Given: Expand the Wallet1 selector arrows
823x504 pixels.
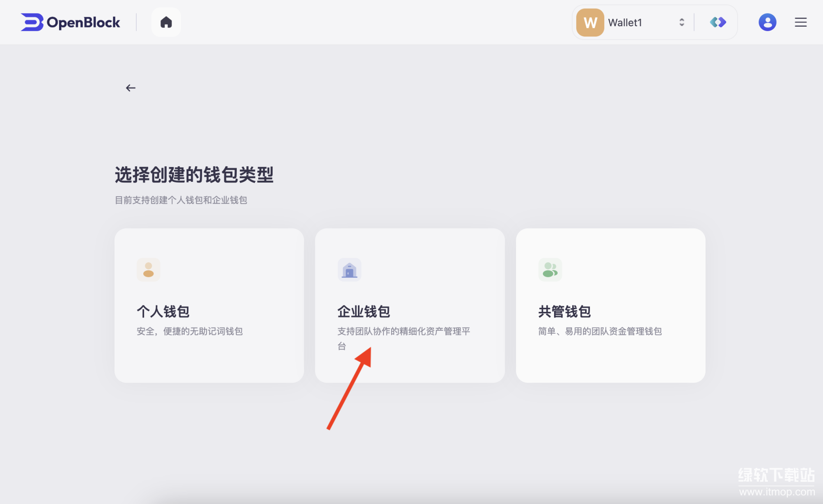Looking at the screenshot, I should (681, 22).
